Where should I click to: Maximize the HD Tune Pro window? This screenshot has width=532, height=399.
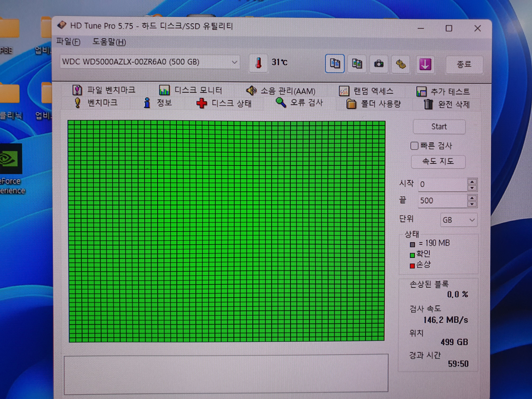pos(449,28)
